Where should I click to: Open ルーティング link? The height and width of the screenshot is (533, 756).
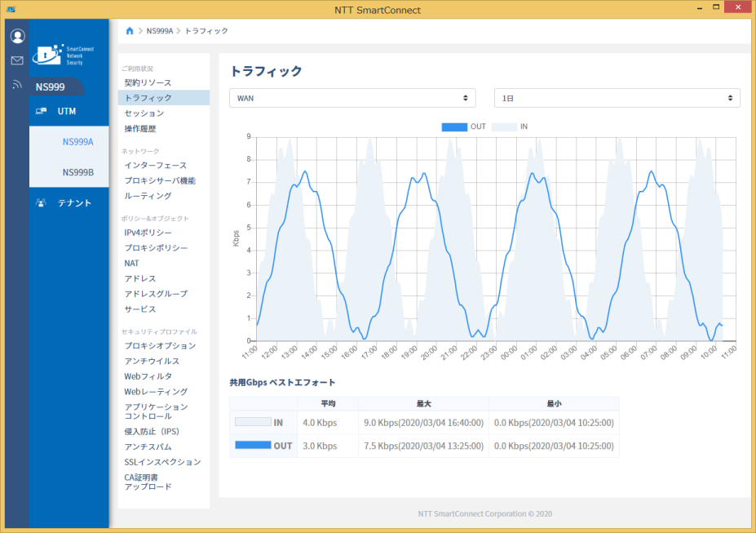(x=148, y=196)
